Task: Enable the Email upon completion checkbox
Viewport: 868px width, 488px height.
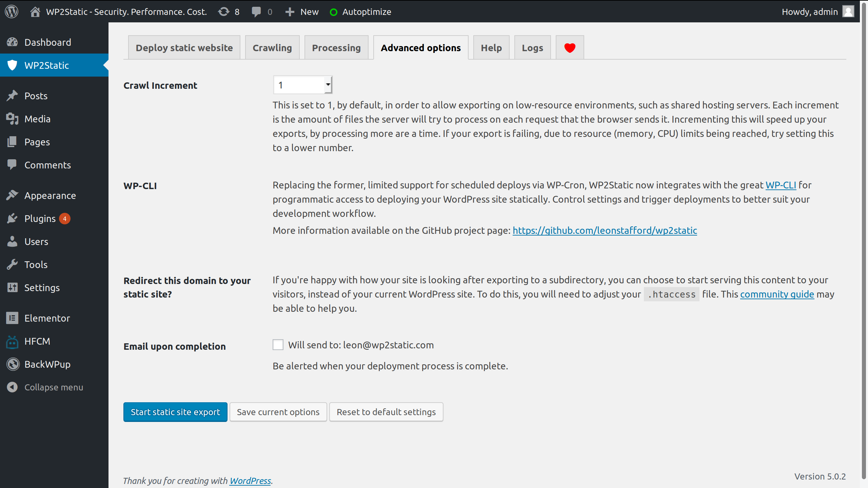Action: pyautogui.click(x=278, y=345)
